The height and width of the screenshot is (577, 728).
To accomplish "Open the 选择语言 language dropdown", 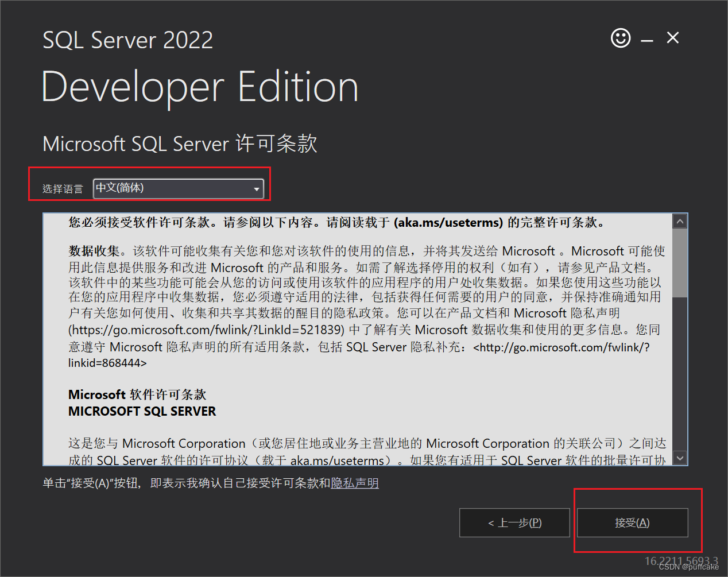I will tap(178, 188).
